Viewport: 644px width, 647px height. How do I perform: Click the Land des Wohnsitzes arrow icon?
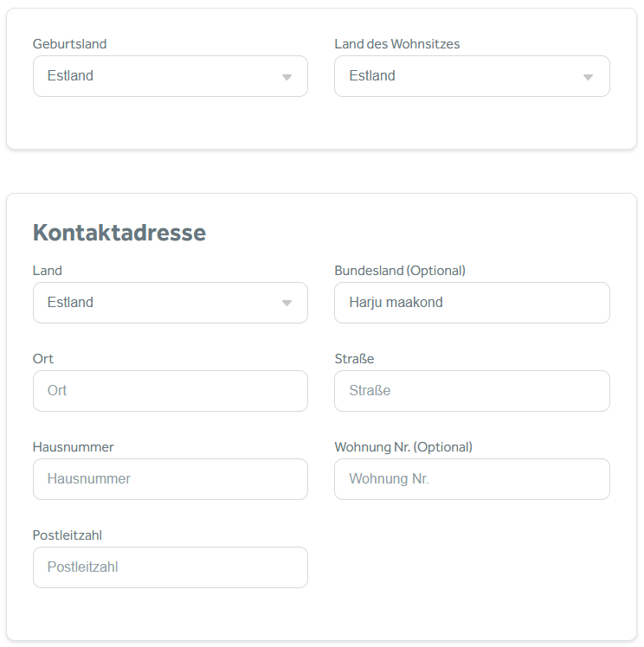click(588, 77)
